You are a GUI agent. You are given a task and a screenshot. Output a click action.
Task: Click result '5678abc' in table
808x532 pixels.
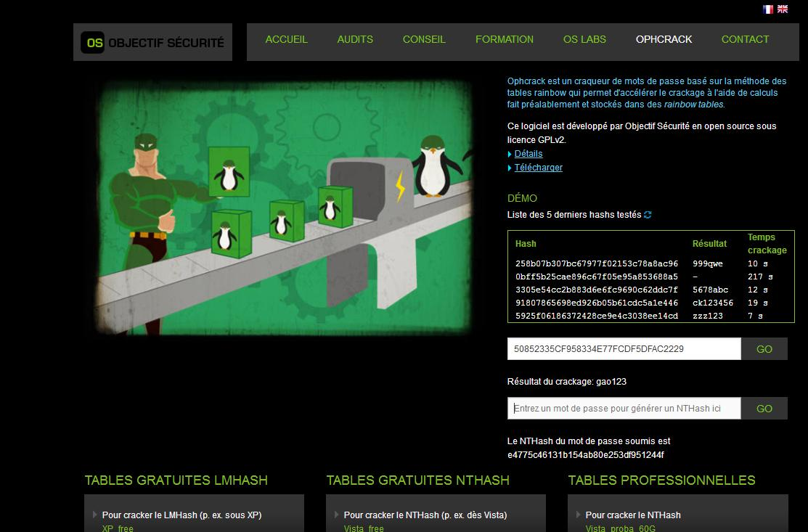pyautogui.click(x=710, y=290)
